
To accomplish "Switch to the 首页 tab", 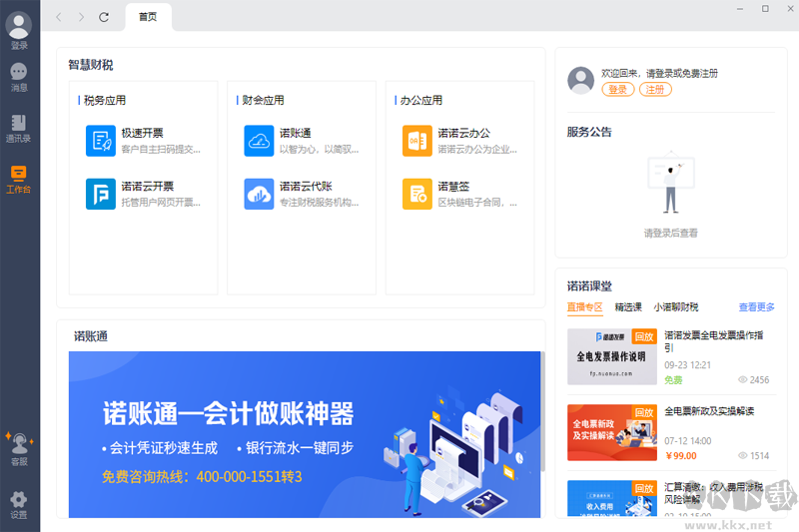I will click(x=148, y=17).
